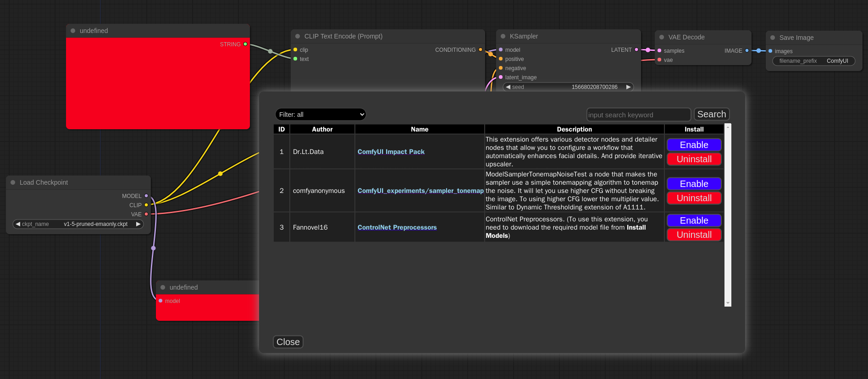Click the Save Image node title dot
Image resolution: width=868 pixels, height=379 pixels.
point(773,38)
